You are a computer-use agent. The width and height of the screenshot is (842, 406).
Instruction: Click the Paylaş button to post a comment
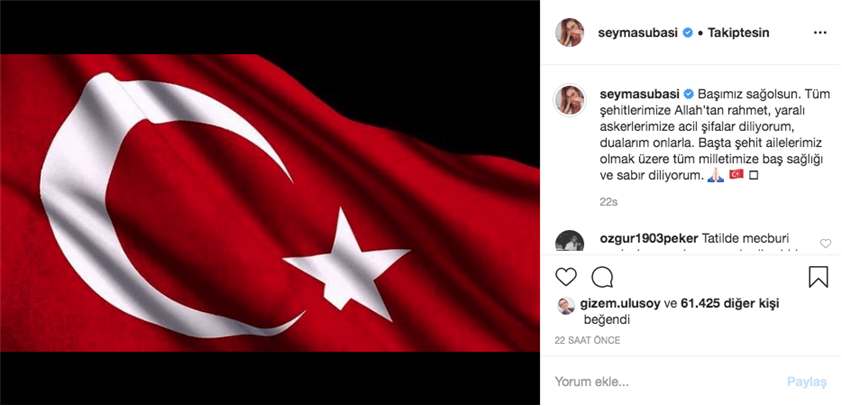807,382
